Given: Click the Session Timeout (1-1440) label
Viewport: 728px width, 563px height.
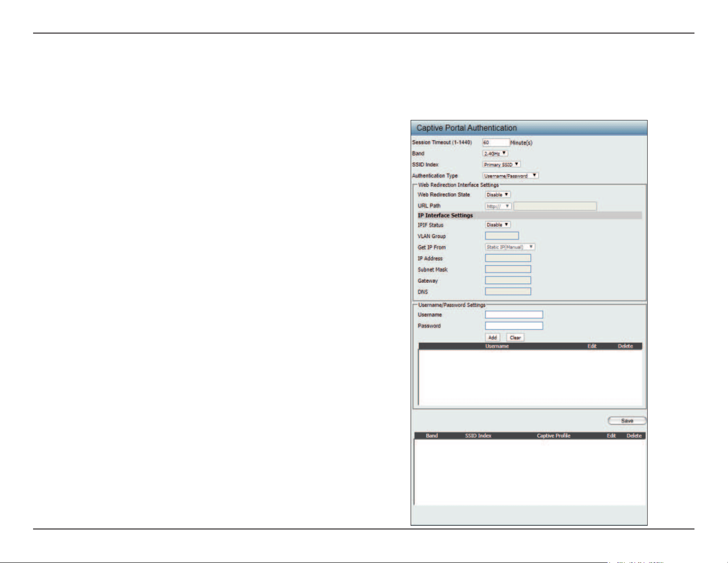Looking at the screenshot, I should 442,142.
